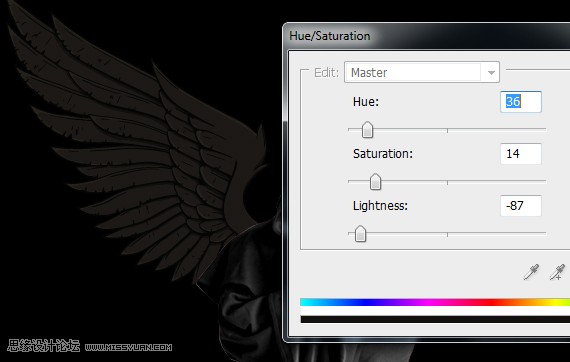The image size is (570, 362).
Task: Select the Eyedropper tool in the dialog
Action: (531, 272)
